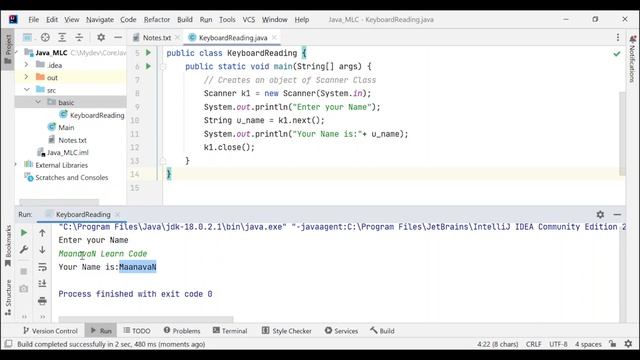Change CRLF line separator in status bar
The width and height of the screenshot is (640, 360).
coord(533,344)
